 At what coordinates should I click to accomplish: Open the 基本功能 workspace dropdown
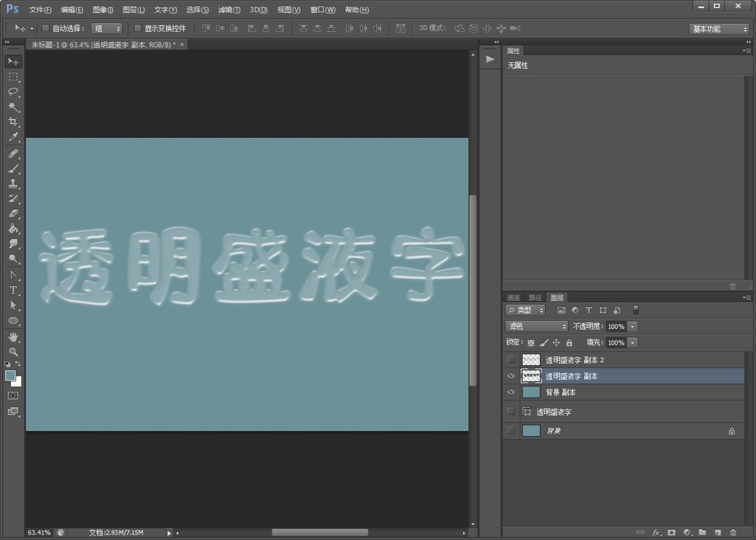pyautogui.click(x=719, y=28)
